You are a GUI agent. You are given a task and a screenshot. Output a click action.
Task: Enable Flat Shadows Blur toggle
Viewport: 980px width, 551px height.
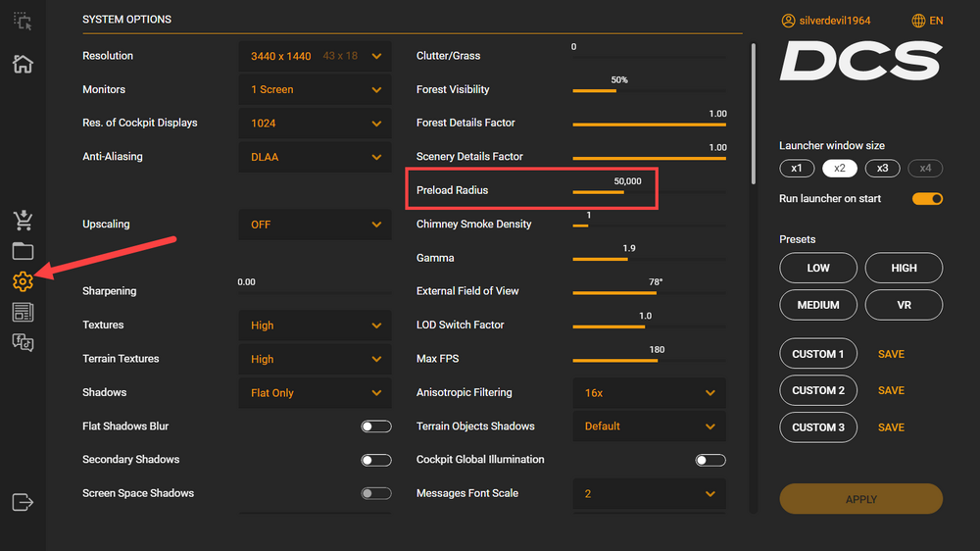tap(376, 426)
